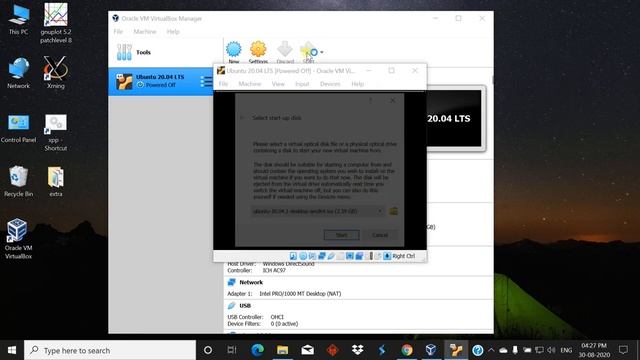Click the Tools icon in the Manager sidebar
Viewport: 640px width, 360px height.
pyautogui.click(x=124, y=52)
